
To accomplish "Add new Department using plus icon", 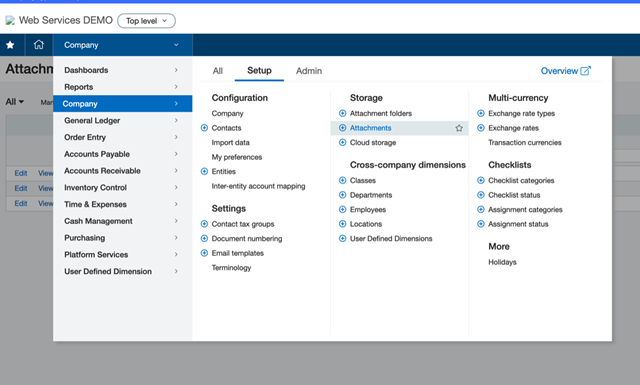I will click(x=343, y=195).
